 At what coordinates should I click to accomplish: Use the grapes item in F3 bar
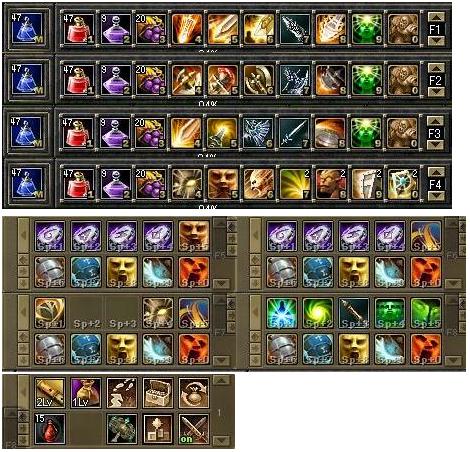(x=150, y=133)
